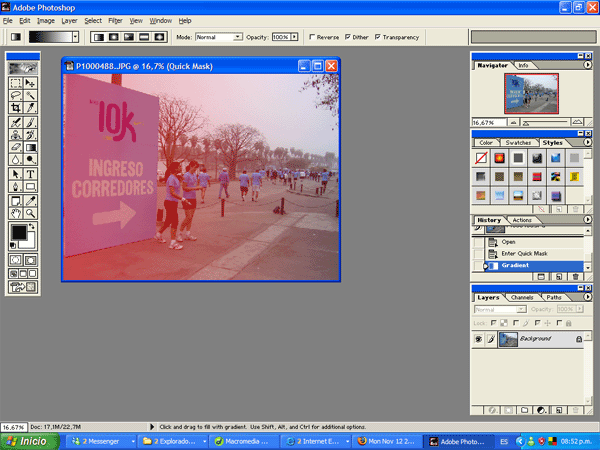Click the foreground color swatch

[19, 232]
